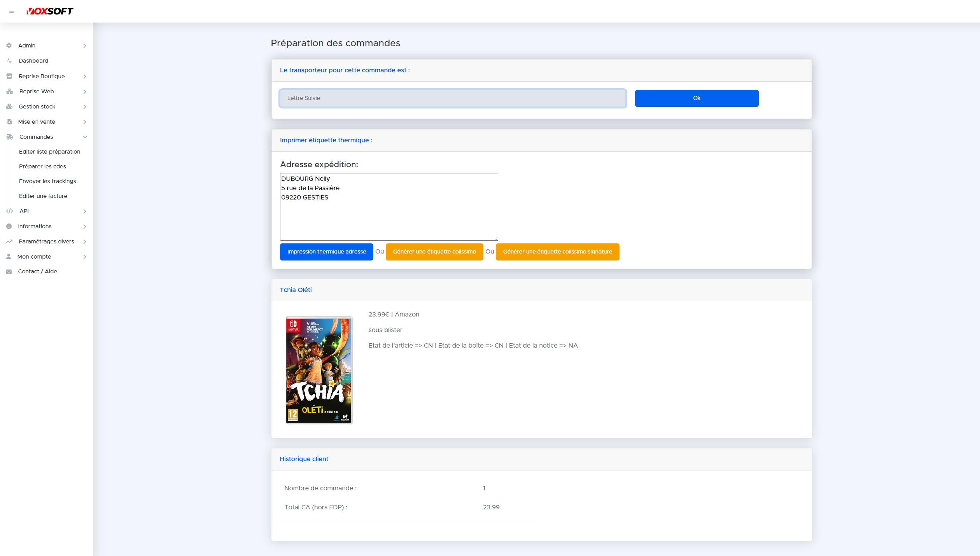The width and height of the screenshot is (980, 556).
Task: Open "Envoyer les trackings" menu entry
Action: click(47, 181)
